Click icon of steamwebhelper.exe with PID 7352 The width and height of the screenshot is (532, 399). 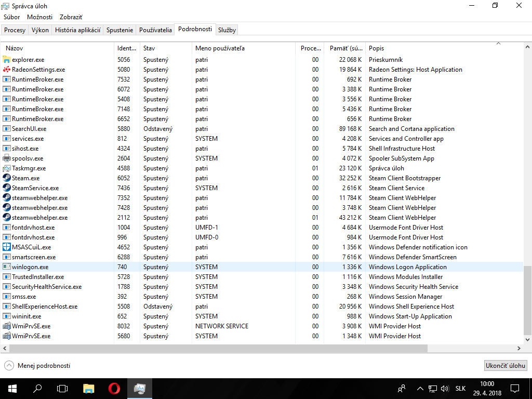coord(6,198)
